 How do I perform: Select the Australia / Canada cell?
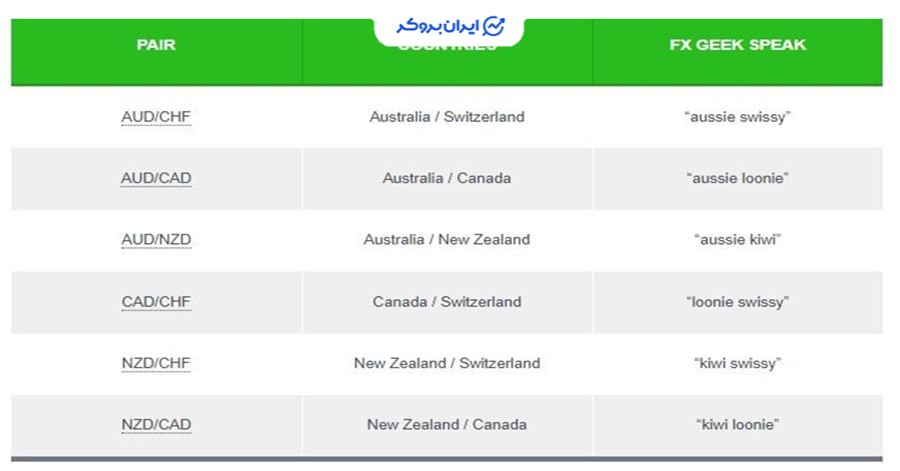pos(447,178)
